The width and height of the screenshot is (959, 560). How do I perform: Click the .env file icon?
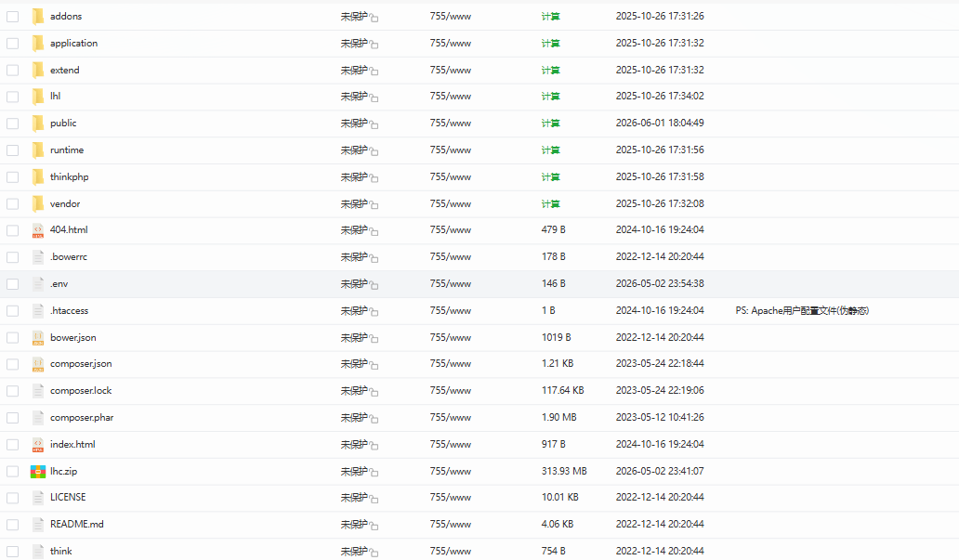pyautogui.click(x=38, y=284)
